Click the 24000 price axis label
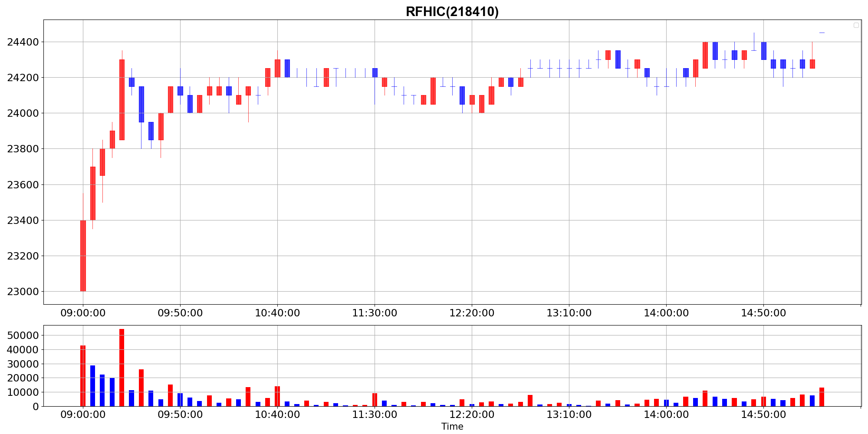This screenshot has width=868, height=434. (23, 113)
